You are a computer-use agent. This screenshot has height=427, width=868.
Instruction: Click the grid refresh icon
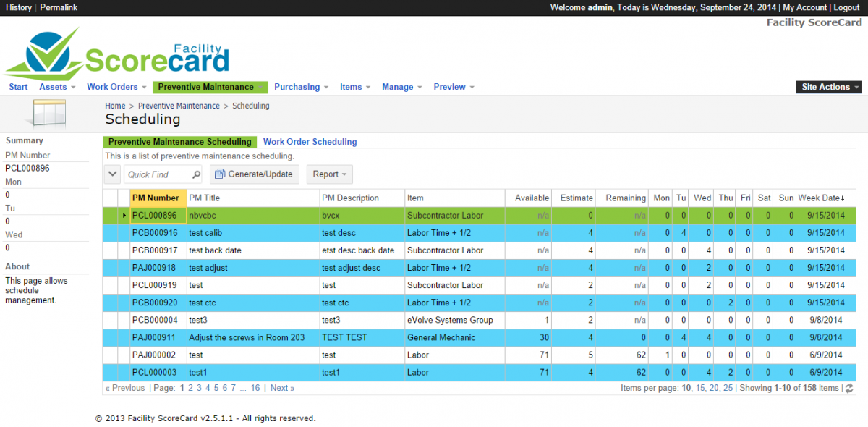pyautogui.click(x=849, y=389)
